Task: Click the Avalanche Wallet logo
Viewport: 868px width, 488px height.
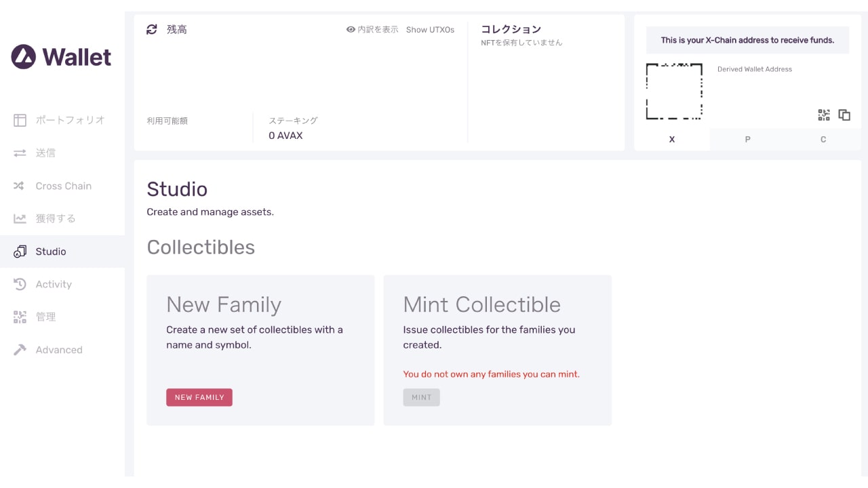Action: 61,57
